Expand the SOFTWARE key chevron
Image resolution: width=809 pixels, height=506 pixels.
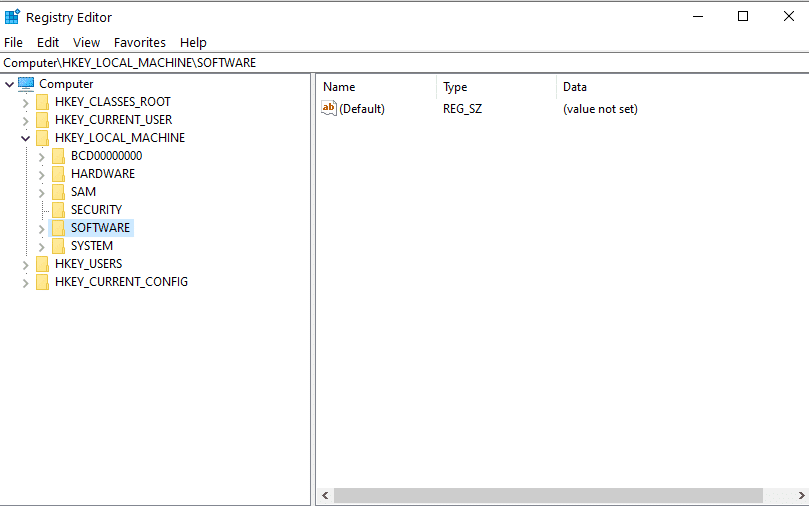click(x=41, y=228)
